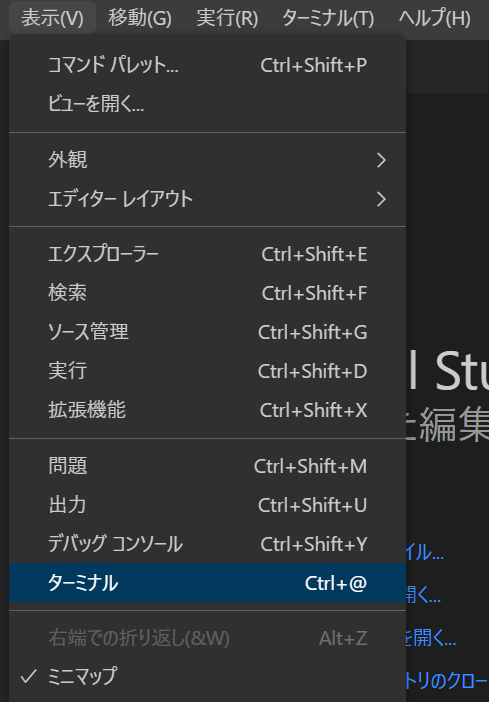The width and height of the screenshot is (489, 702).
Task: Open the 検索 view from the menu
Action: [x=207, y=293]
